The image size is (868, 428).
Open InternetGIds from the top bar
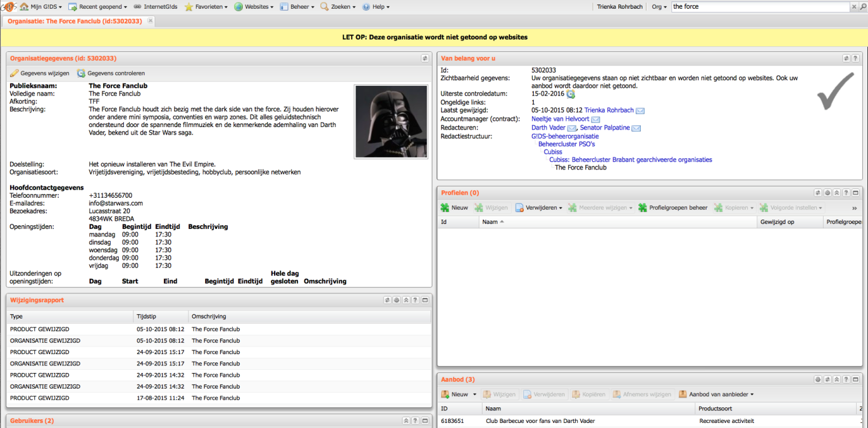pyautogui.click(x=156, y=6)
